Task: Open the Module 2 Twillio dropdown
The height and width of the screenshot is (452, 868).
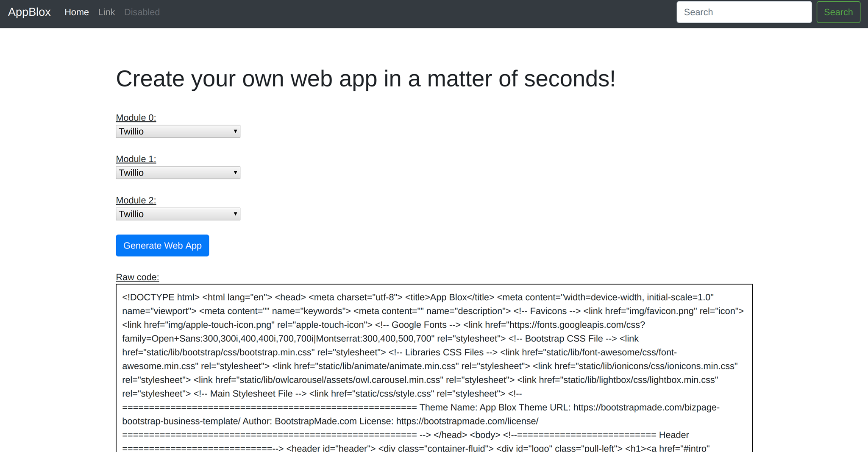Action: coord(178,214)
